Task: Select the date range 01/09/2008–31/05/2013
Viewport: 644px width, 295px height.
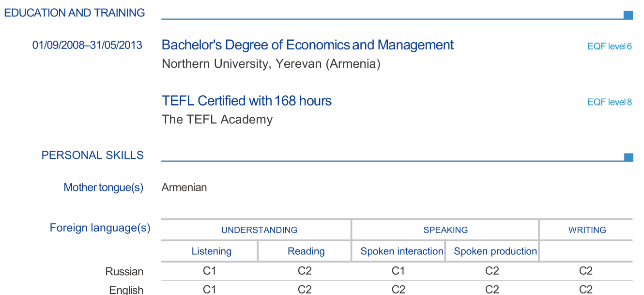Action: tap(87, 46)
